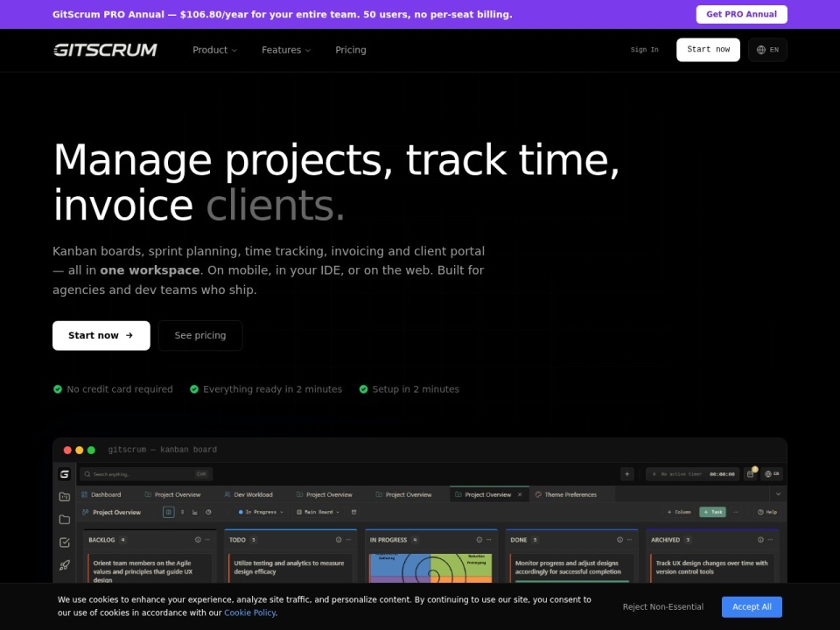Click the archive icon beside Main Board
840x630 pixels.
click(353, 512)
